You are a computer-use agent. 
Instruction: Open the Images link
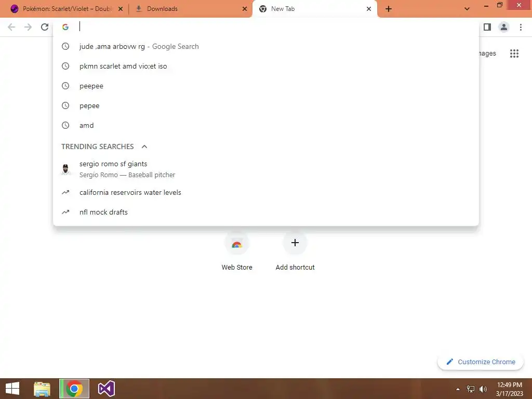[487, 54]
